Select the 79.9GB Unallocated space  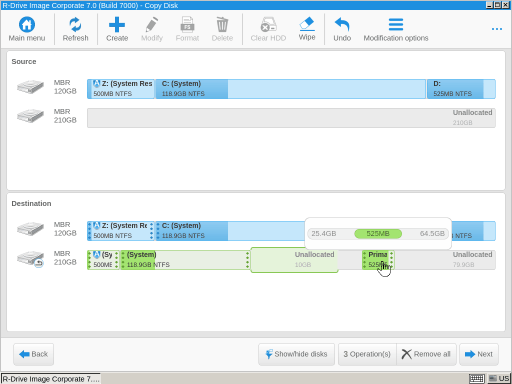point(445,260)
